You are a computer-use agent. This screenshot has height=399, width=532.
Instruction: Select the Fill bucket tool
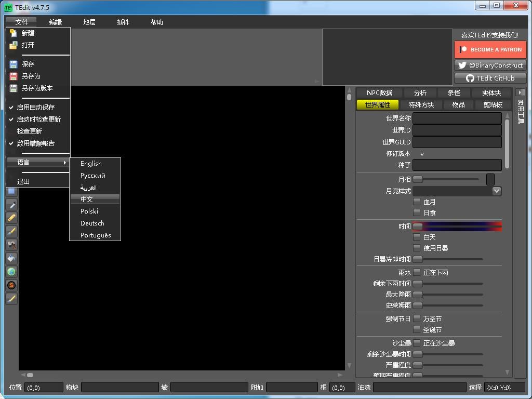11,258
